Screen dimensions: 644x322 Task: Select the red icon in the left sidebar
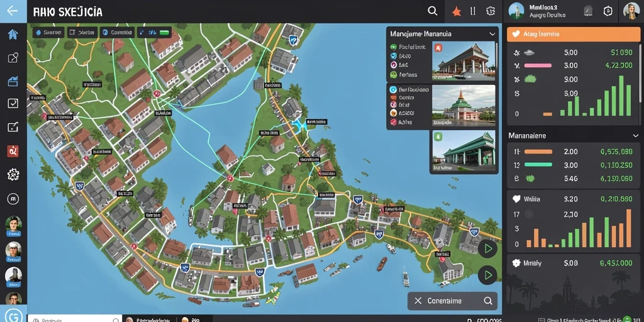coord(13,151)
